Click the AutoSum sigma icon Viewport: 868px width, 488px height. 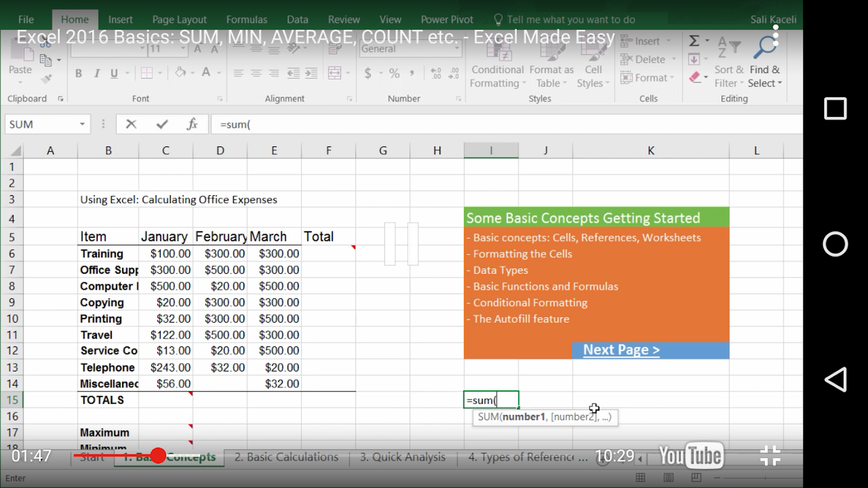pyautogui.click(x=694, y=41)
